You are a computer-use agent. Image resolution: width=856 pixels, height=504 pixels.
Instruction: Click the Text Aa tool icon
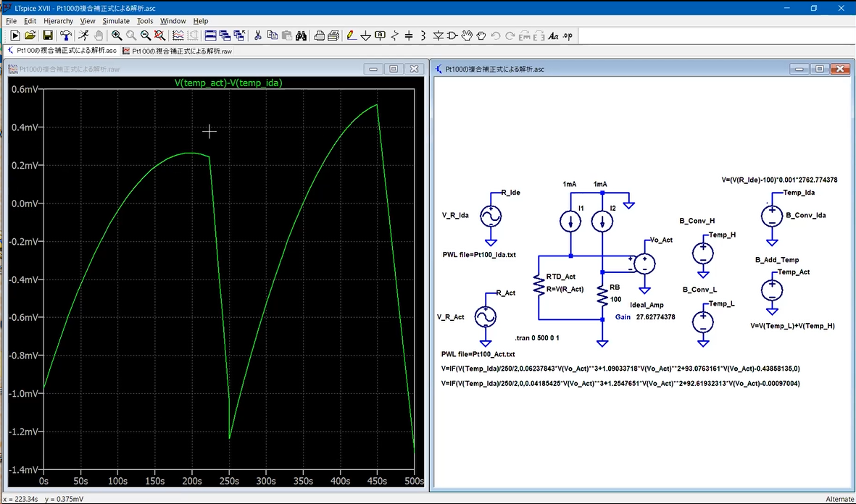[x=553, y=35]
